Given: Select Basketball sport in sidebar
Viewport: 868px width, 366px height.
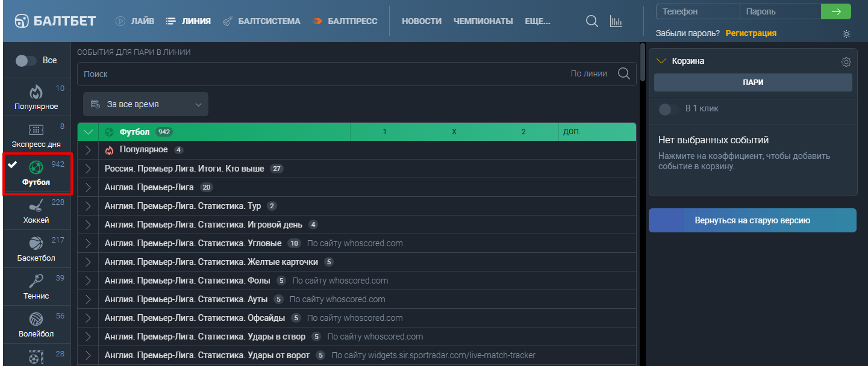Looking at the screenshot, I should coord(36,249).
